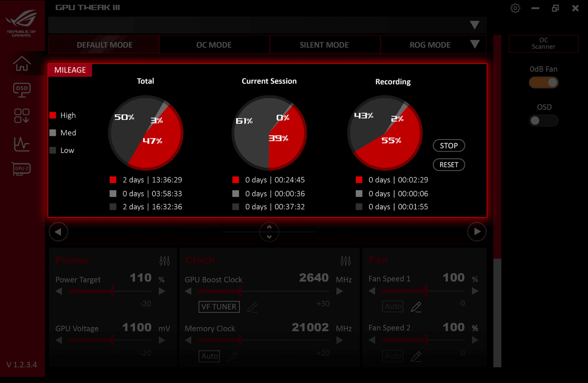
Task: Toggle Auto for Fan Speed 1
Action: [393, 306]
